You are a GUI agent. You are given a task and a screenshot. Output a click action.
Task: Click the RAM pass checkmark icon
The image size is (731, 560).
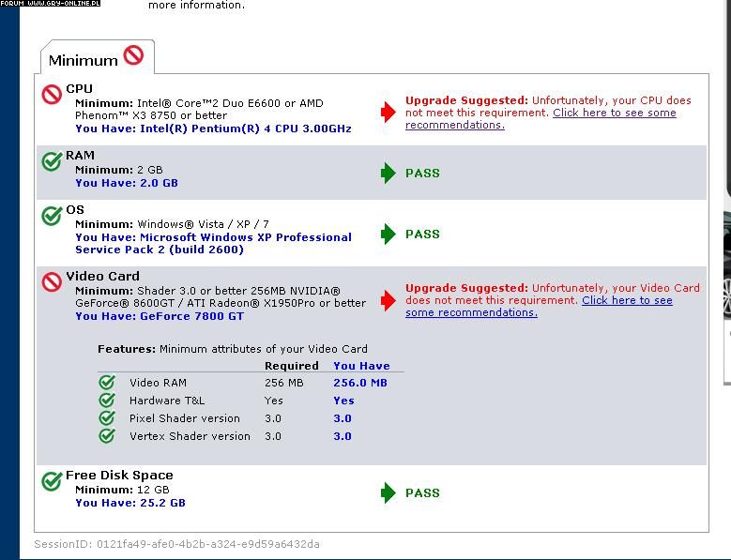(52, 161)
